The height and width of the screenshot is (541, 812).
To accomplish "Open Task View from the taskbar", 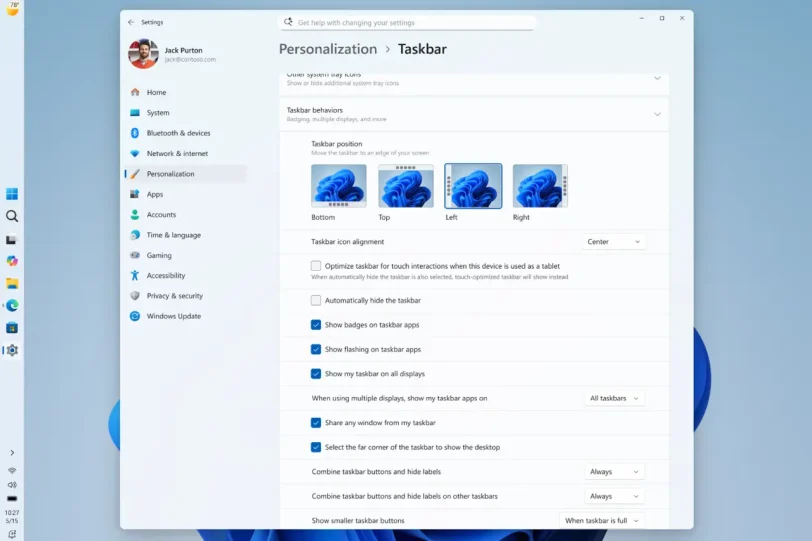I will tap(11, 240).
